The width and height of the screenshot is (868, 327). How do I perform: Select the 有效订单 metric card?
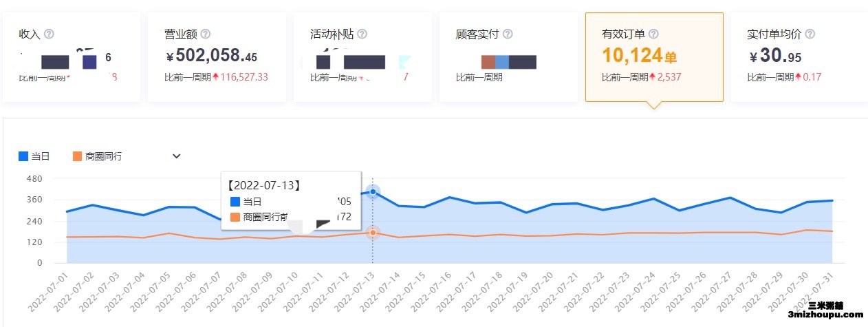(654, 57)
